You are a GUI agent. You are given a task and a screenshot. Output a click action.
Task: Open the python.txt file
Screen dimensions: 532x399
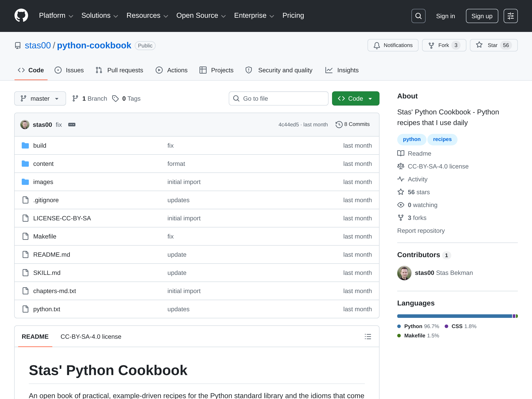[x=47, y=309]
